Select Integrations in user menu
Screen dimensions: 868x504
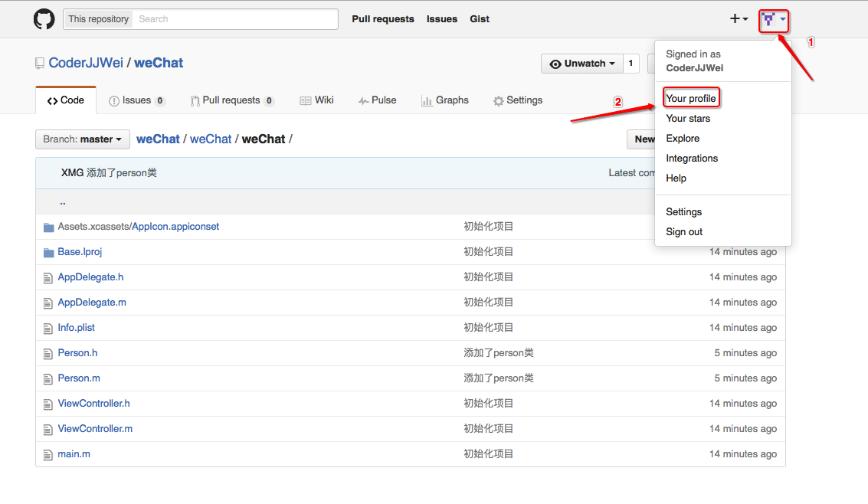[x=692, y=159]
